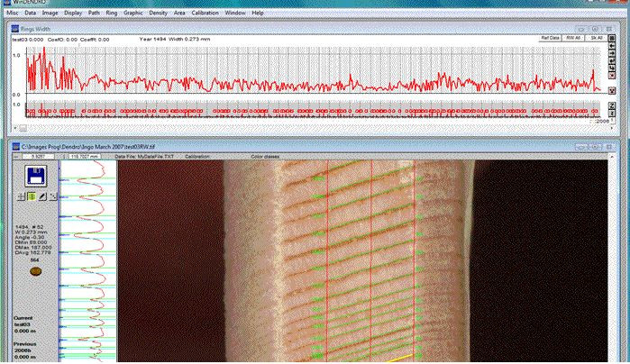Click the 'Angle -0.30' info text
Image resolution: width=630 pixels, height=364 pixels.
click(x=30, y=238)
